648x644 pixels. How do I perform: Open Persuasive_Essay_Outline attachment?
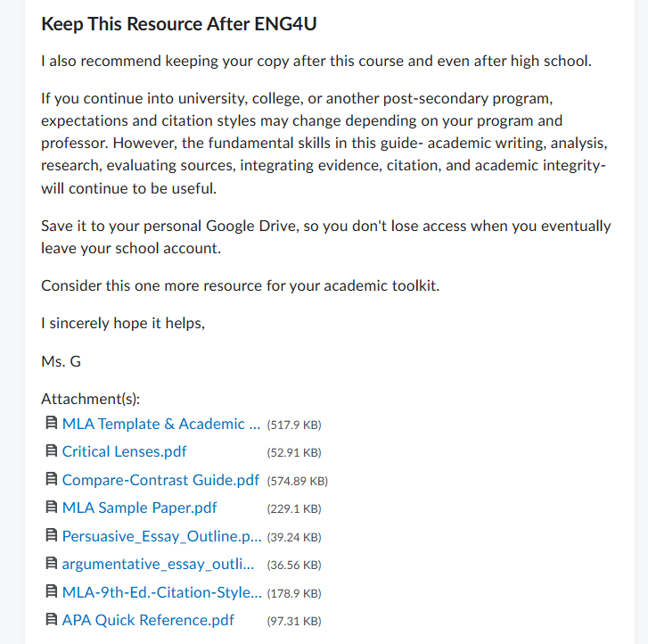pos(161,536)
